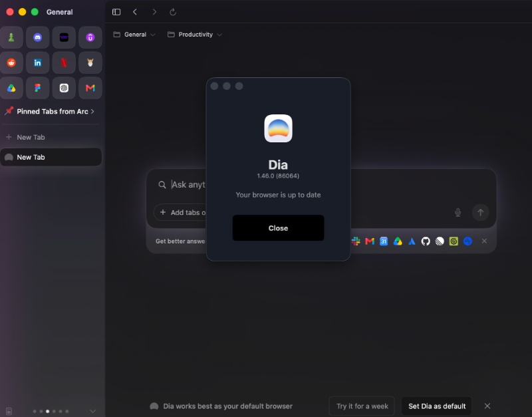Dismiss the default browser banner
Image resolution: width=532 pixels, height=417 pixels.
click(x=487, y=406)
